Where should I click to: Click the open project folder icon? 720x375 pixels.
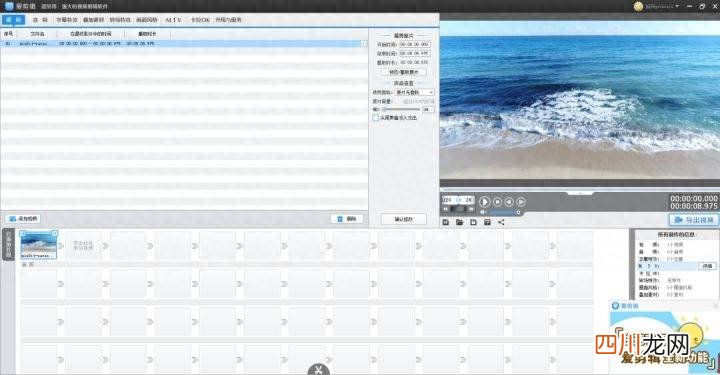click(x=459, y=222)
